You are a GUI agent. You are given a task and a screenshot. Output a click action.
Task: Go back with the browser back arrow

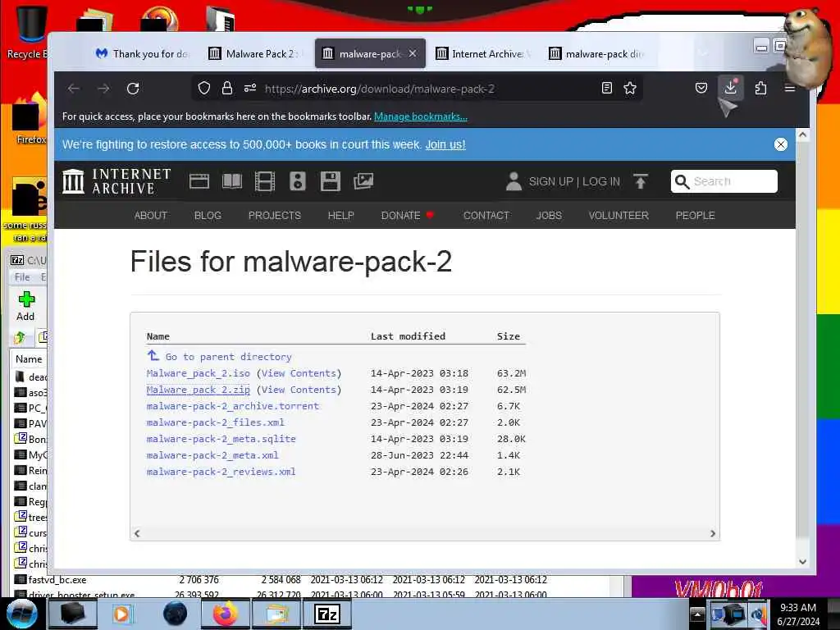click(x=74, y=89)
